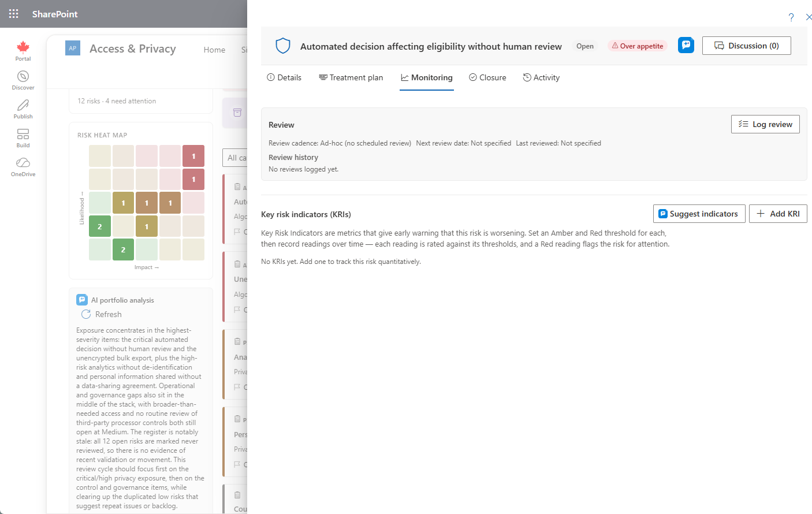Refresh the AI portfolio analysis
The height and width of the screenshot is (514, 812).
pyautogui.click(x=102, y=314)
